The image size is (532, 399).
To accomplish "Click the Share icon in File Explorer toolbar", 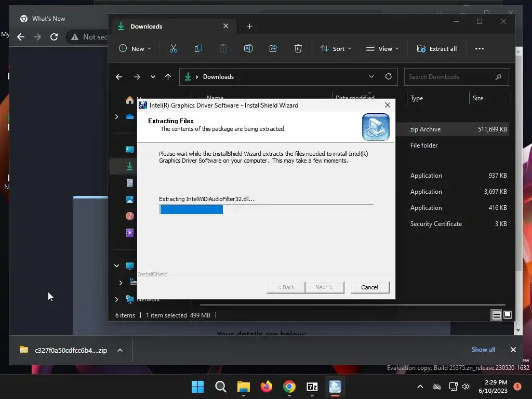I will (273, 48).
